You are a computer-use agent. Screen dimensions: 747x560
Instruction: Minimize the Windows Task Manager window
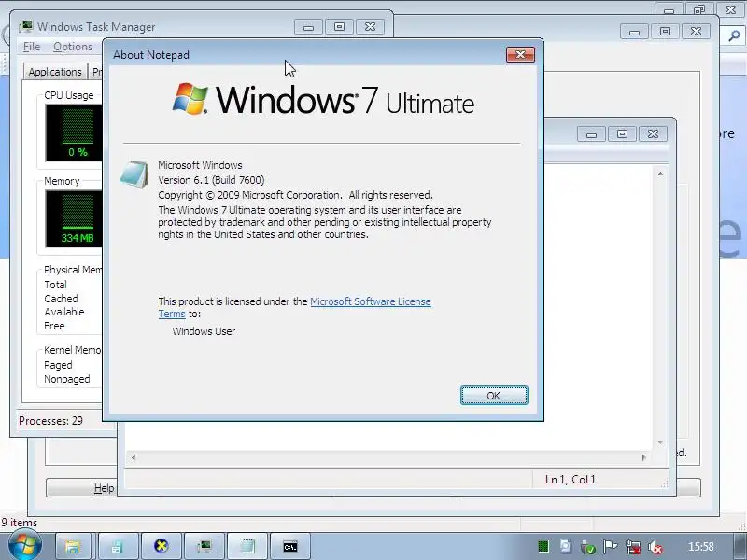(308, 27)
